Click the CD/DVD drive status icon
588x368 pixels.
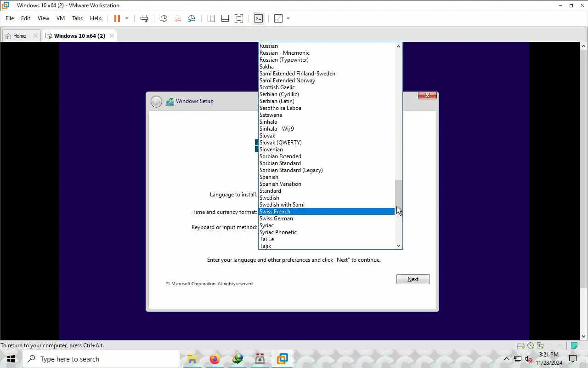pyautogui.click(x=531, y=345)
